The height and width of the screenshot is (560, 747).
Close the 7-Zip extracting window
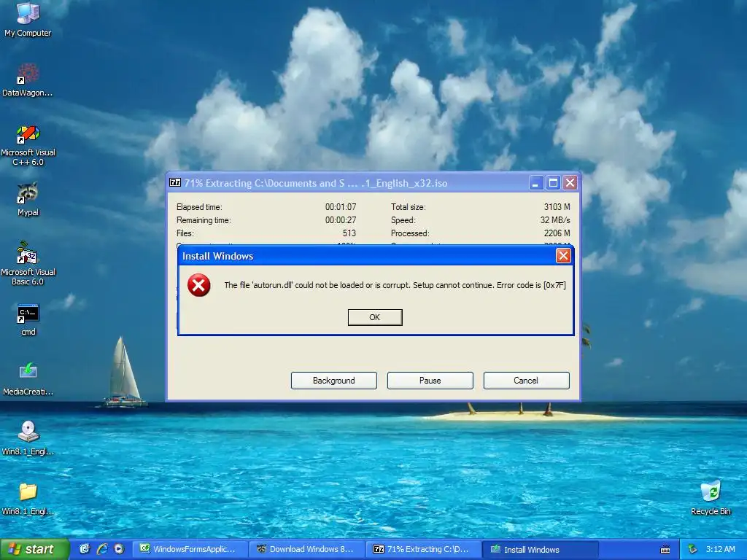tap(570, 182)
